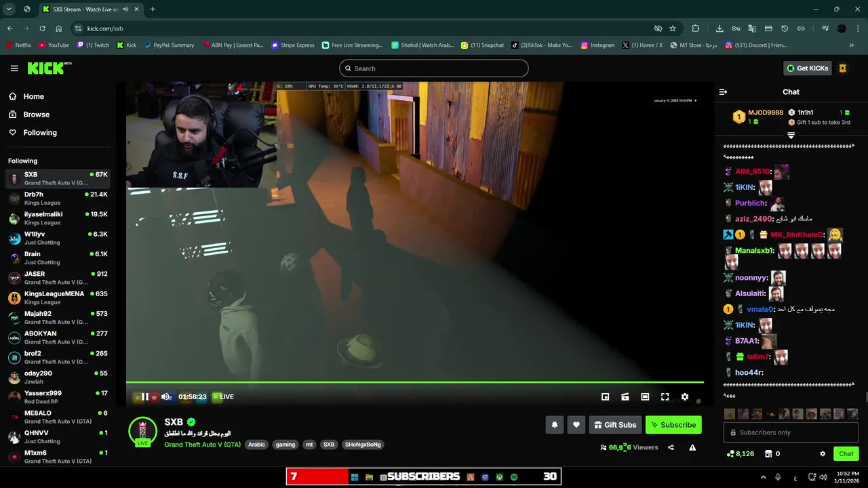Image resolution: width=868 pixels, height=488 pixels.
Task: Click the SXB channel avatar with the LIVE badge
Action: click(142, 431)
